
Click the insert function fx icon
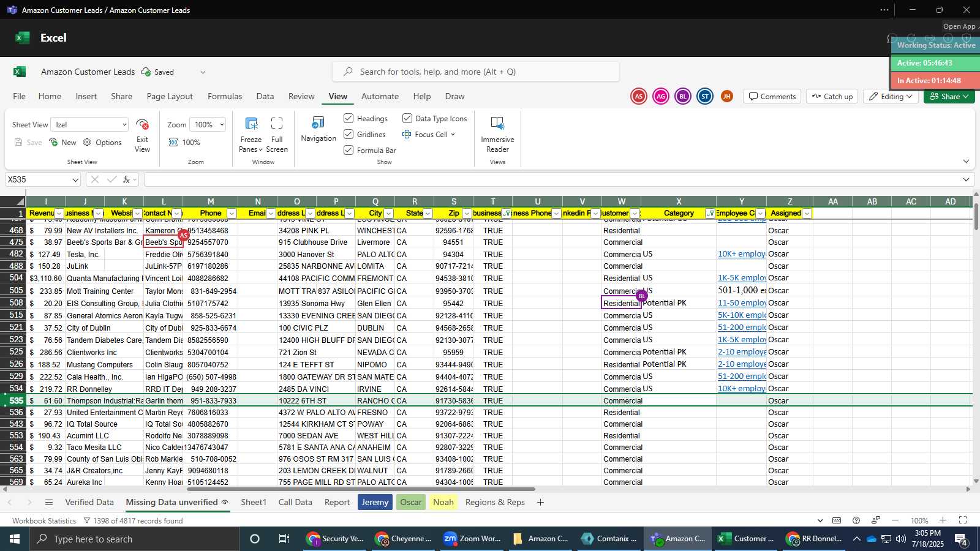click(126, 179)
